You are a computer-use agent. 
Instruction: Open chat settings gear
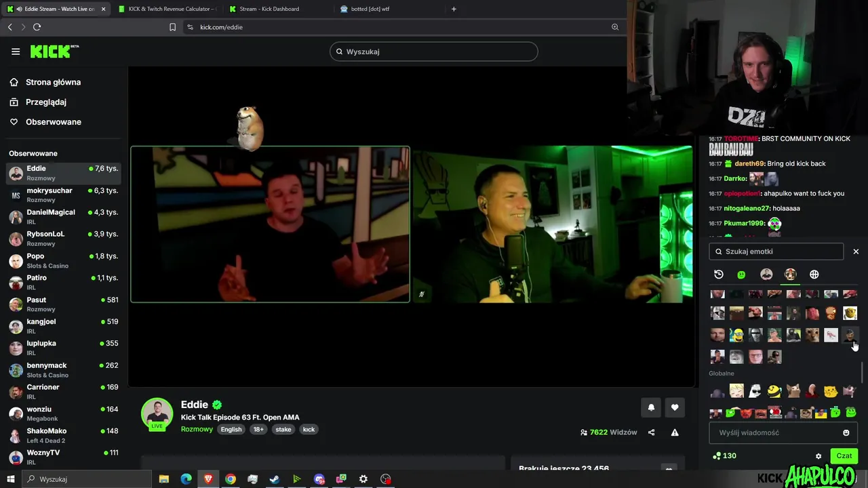818,456
